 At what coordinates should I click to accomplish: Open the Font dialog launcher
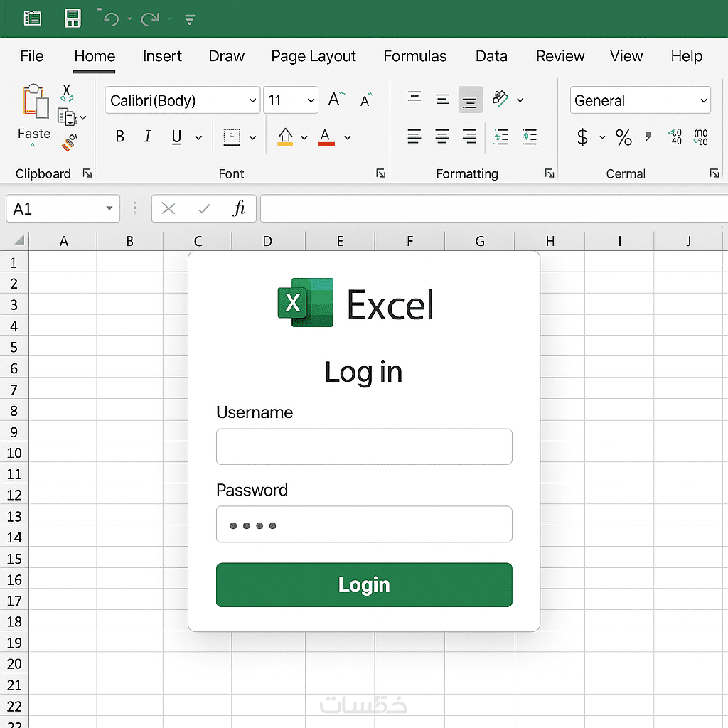click(381, 173)
